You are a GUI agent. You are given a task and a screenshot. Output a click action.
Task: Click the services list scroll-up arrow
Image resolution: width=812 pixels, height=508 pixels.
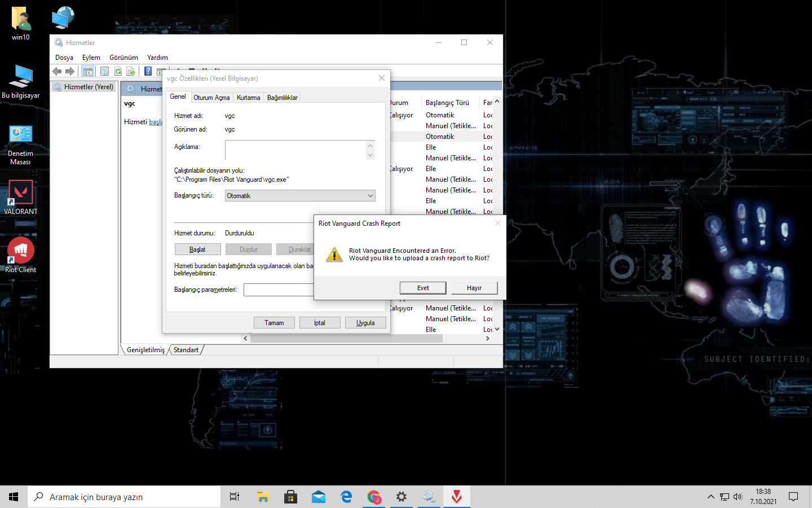(497, 102)
